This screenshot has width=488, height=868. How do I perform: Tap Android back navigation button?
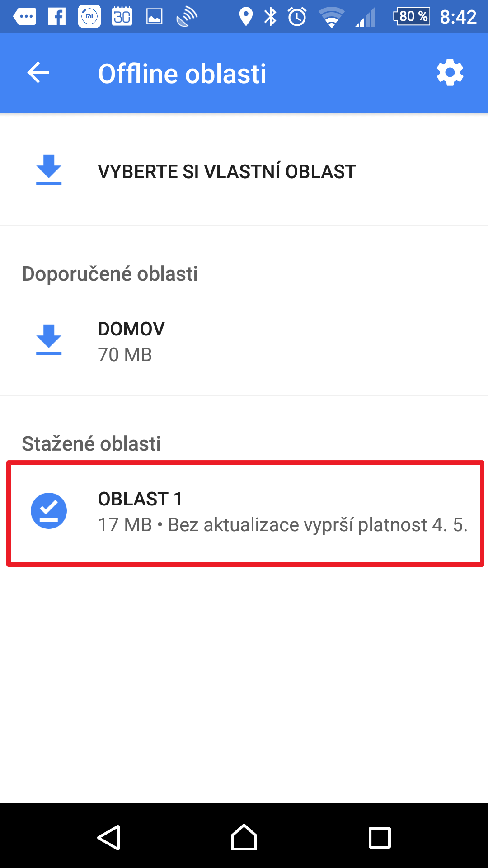click(108, 838)
